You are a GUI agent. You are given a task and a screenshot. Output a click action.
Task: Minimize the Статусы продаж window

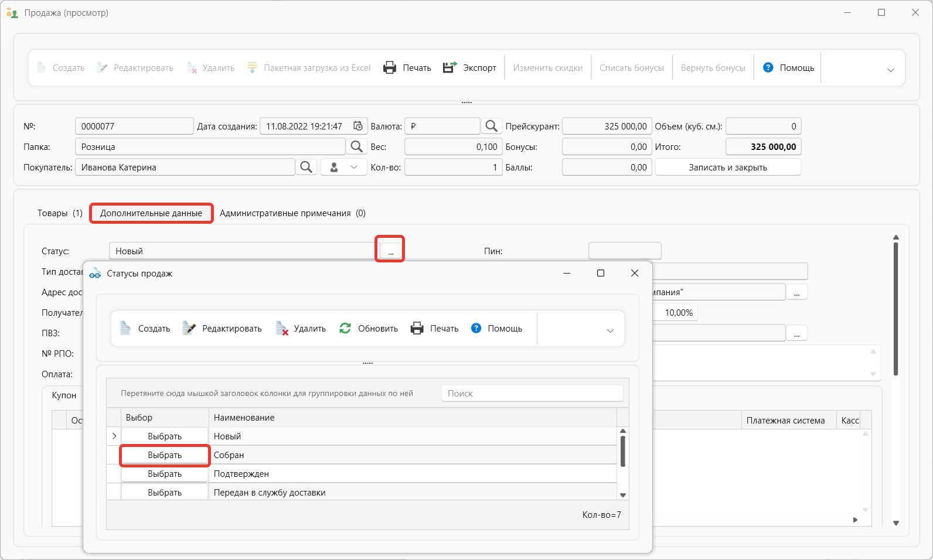click(x=567, y=273)
